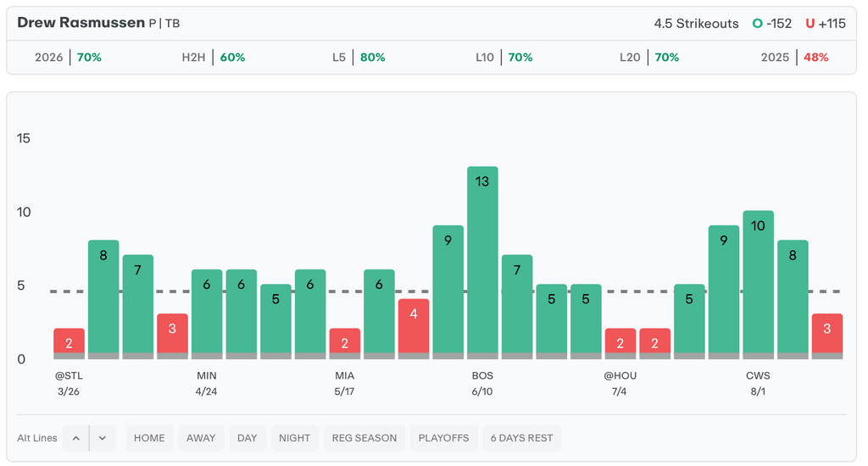
Task: Select the 10-strikeout bar for CWS 8/1
Action: 758,285
